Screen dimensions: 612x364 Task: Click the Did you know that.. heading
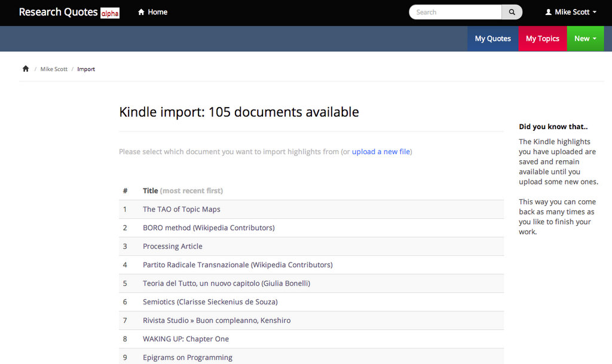click(x=553, y=126)
